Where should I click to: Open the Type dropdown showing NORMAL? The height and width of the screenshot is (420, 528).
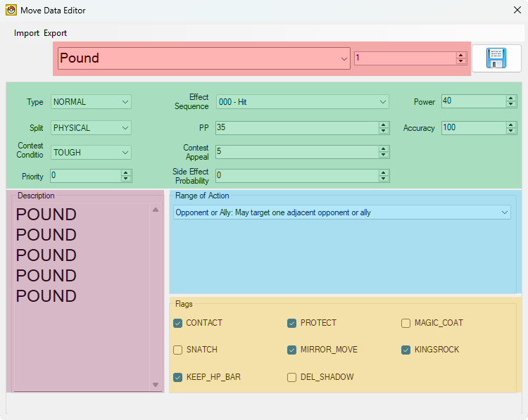tap(91, 101)
